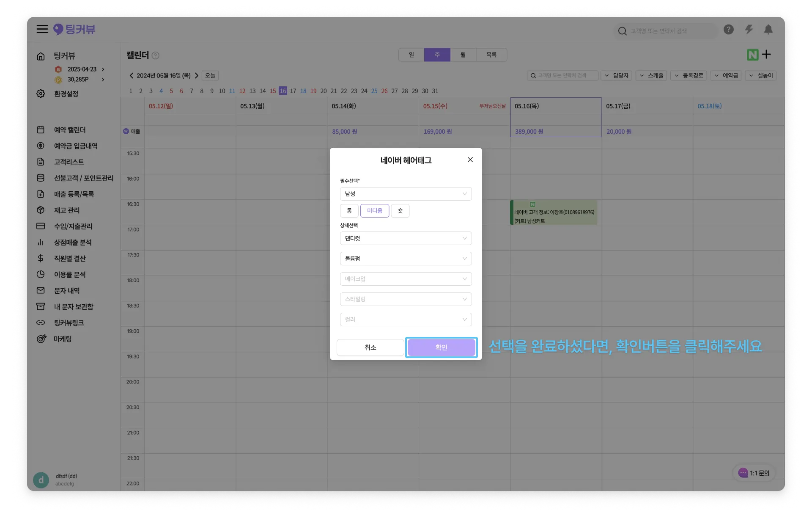Select the 숏 length option
The height and width of the screenshot is (510, 812).
(400, 211)
